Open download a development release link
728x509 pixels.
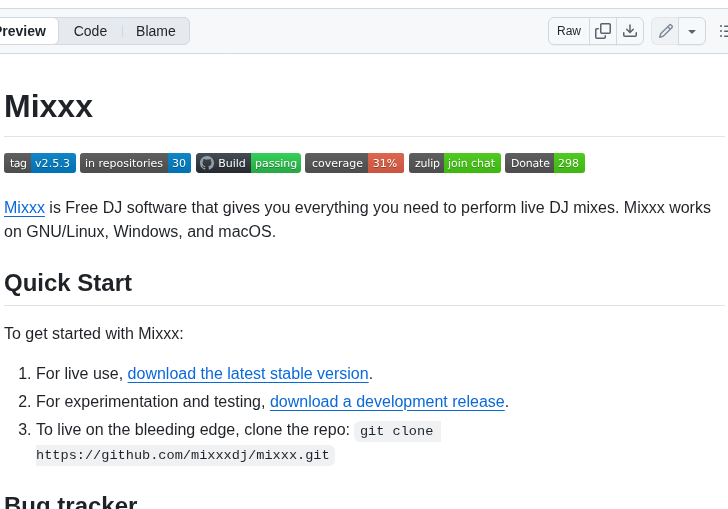coord(387,401)
